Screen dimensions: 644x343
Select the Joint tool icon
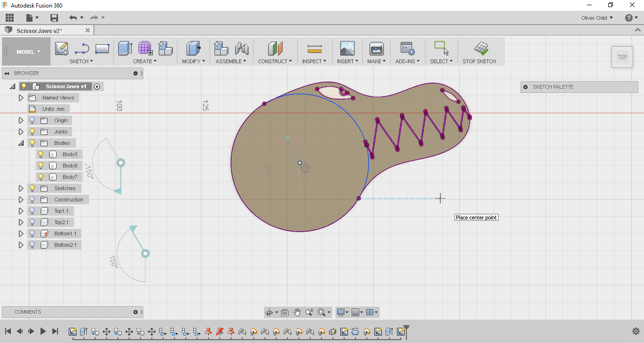click(241, 49)
